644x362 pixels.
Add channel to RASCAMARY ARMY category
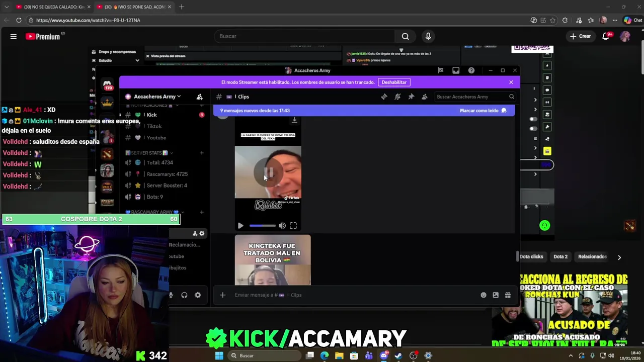[202, 212]
